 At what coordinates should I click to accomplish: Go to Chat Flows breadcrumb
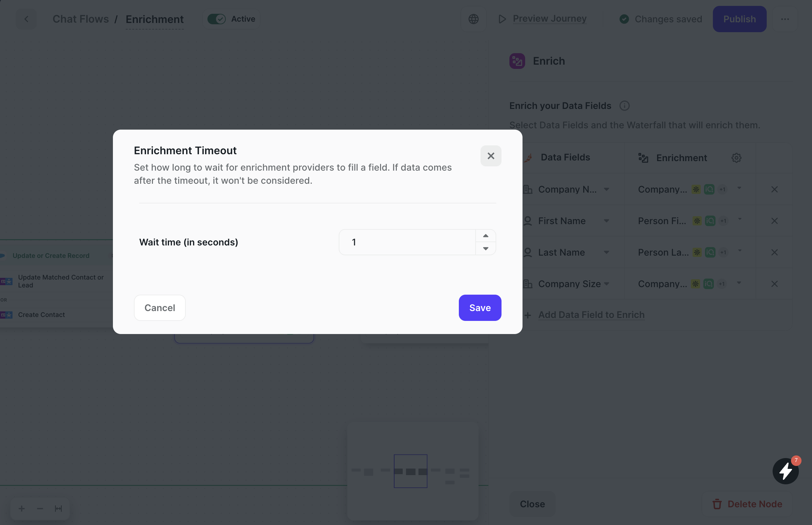(81, 19)
